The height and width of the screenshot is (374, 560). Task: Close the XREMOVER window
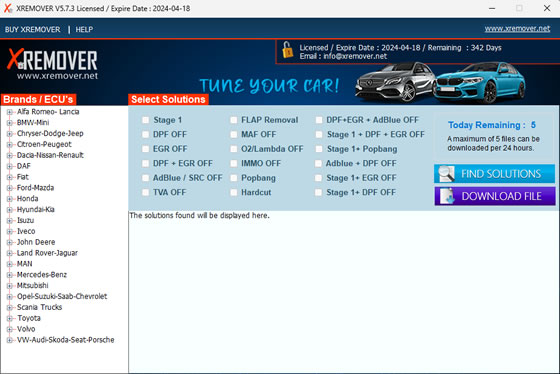[x=547, y=8]
